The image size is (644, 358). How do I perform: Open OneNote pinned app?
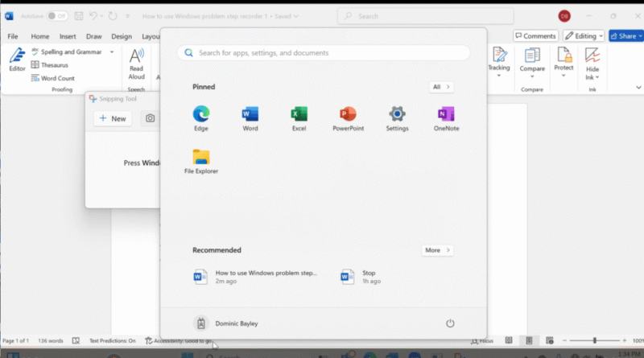[446, 118]
